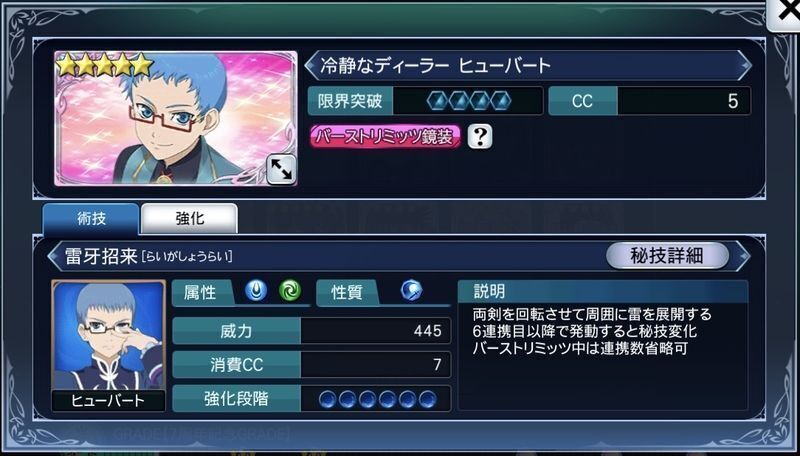Tap the green wind attribute icon

(x=290, y=291)
